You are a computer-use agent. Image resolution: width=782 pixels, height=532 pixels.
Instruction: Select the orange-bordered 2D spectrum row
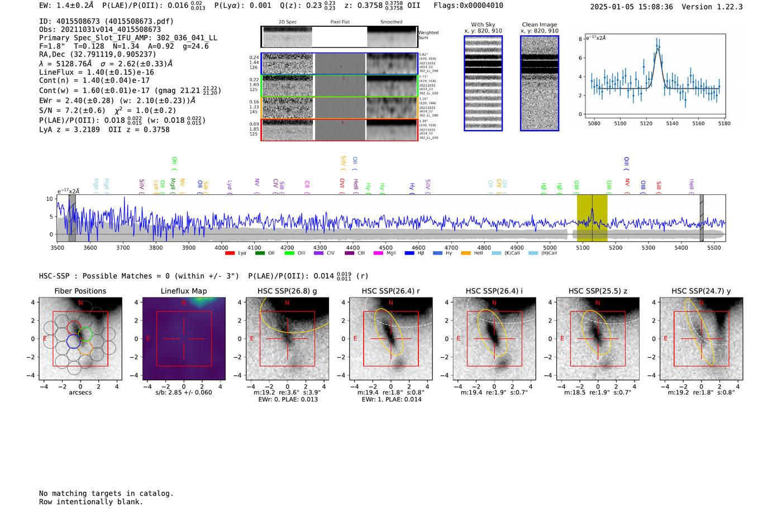tap(340, 108)
